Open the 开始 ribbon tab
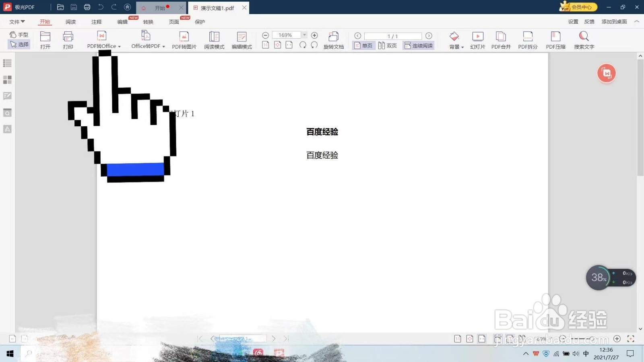 pyautogui.click(x=45, y=22)
